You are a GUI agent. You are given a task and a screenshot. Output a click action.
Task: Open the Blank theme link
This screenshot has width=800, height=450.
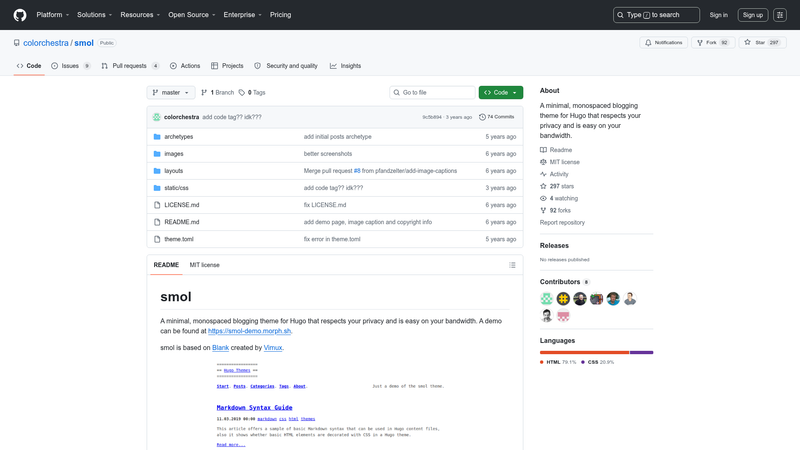tap(220, 348)
